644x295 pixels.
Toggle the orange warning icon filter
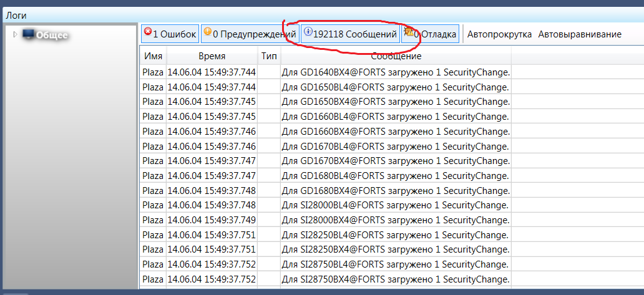[x=207, y=31]
